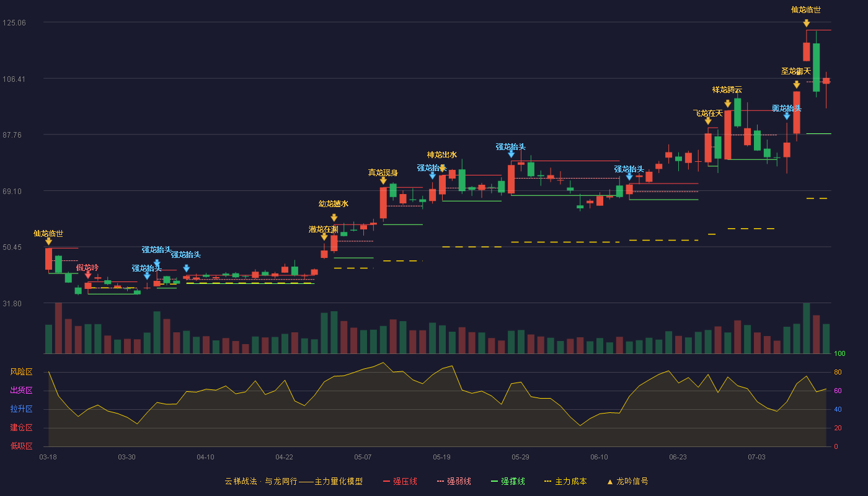Click the 06-23 date label

(x=678, y=457)
